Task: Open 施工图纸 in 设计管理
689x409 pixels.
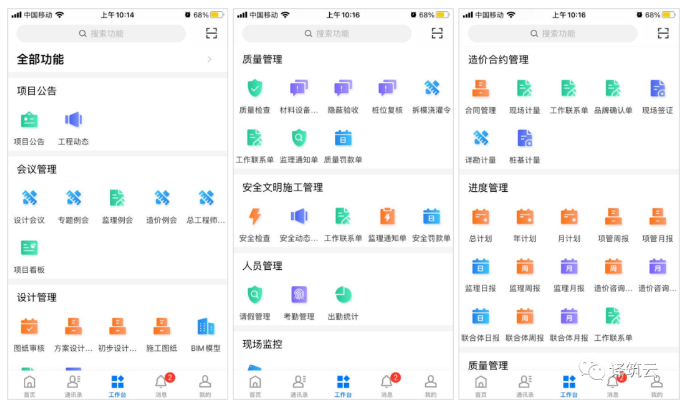Action: (162, 326)
